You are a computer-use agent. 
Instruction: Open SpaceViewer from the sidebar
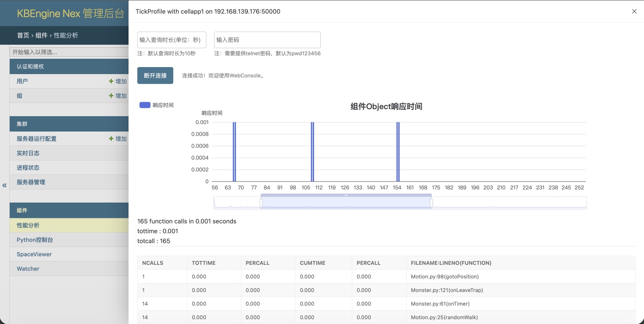click(34, 254)
